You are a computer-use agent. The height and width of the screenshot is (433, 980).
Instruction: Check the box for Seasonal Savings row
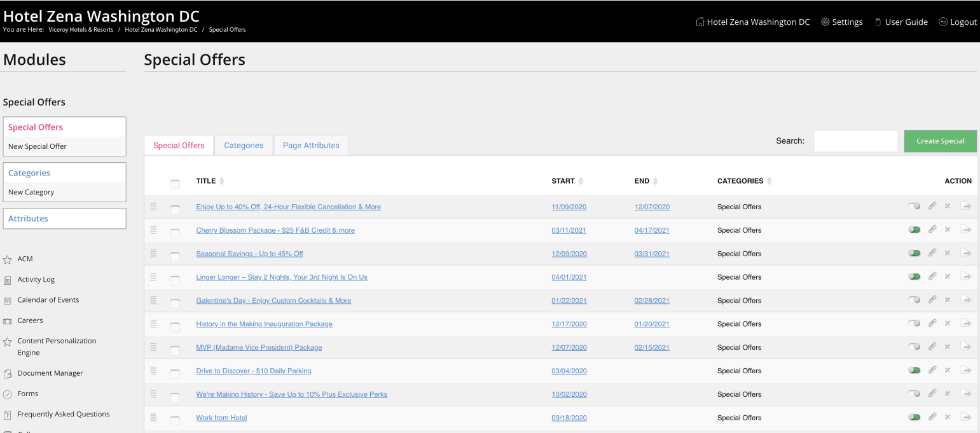[175, 257]
